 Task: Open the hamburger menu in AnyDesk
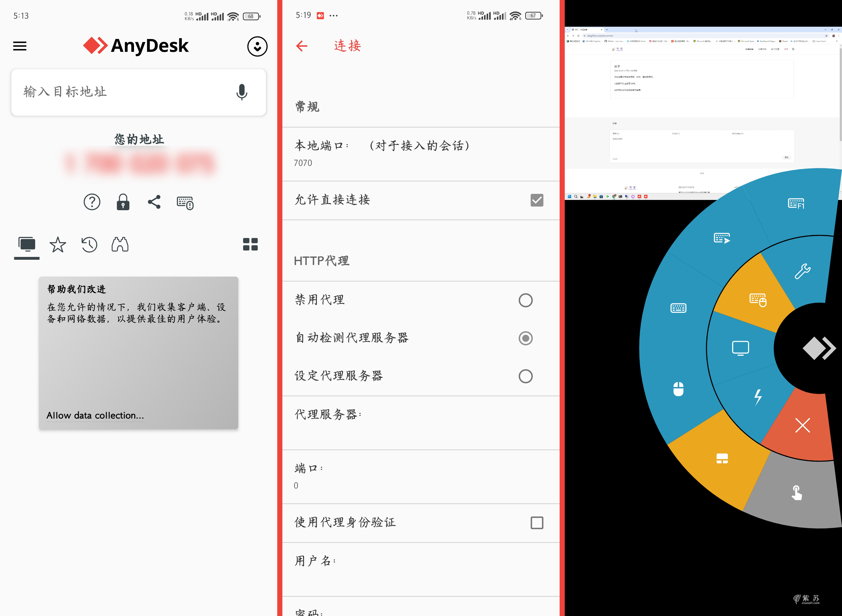(20, 46)
